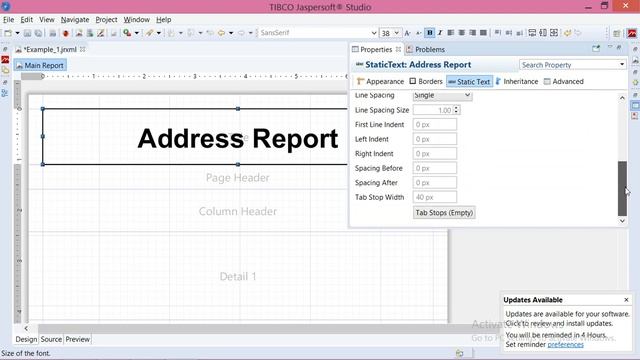Image resolution: width=640 pixels, height=360 pixels.
Task: Click the editor horizontal scrollbar left arrow
Action: [26, 328]
